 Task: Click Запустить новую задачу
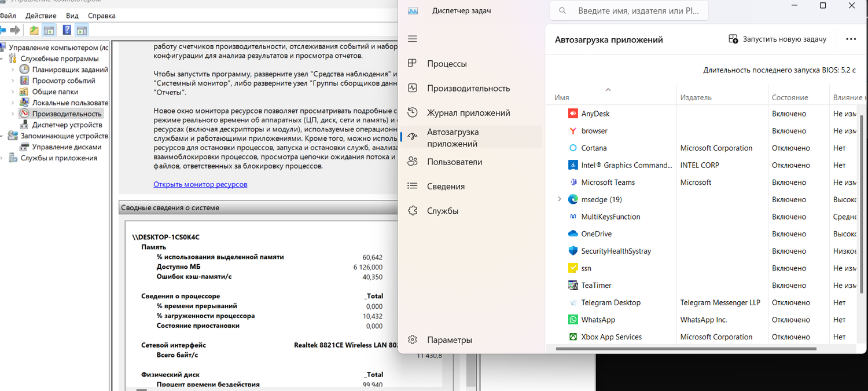click(x=777, y=39)
